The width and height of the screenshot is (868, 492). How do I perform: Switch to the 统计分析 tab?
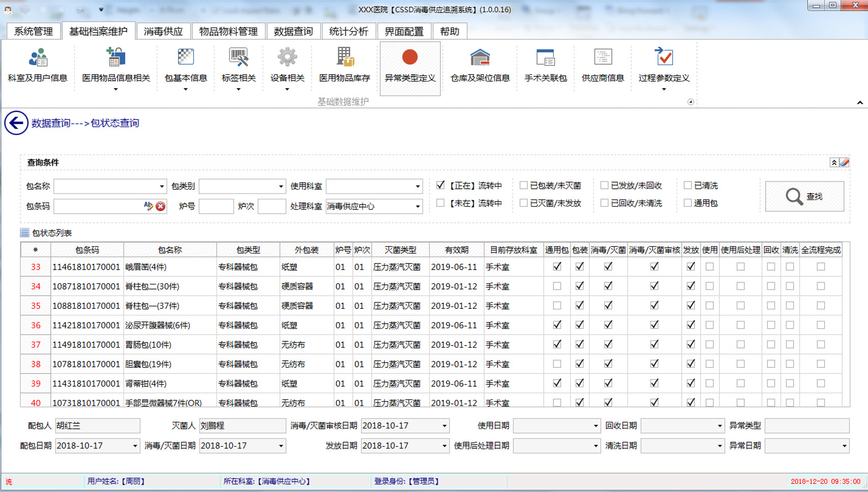[x=349, y=31]
